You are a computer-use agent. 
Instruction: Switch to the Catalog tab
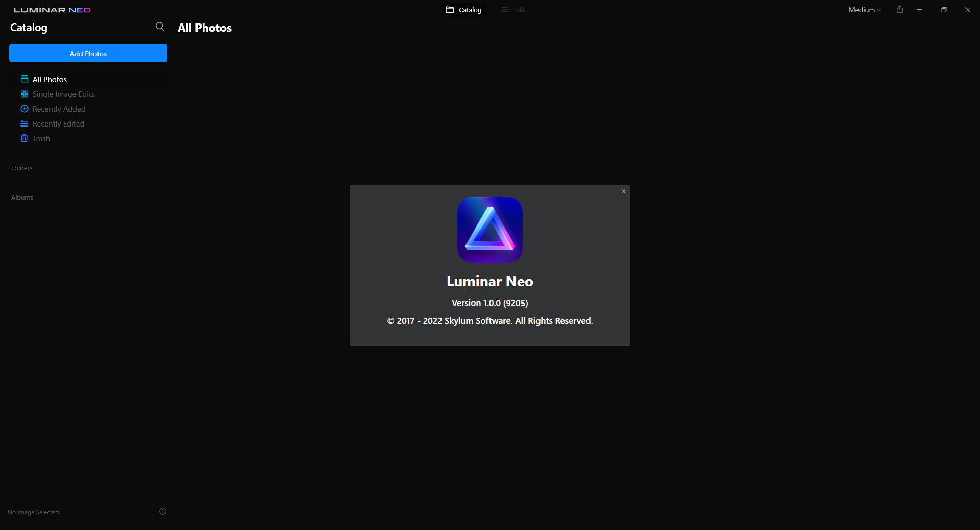pos(463,10)
